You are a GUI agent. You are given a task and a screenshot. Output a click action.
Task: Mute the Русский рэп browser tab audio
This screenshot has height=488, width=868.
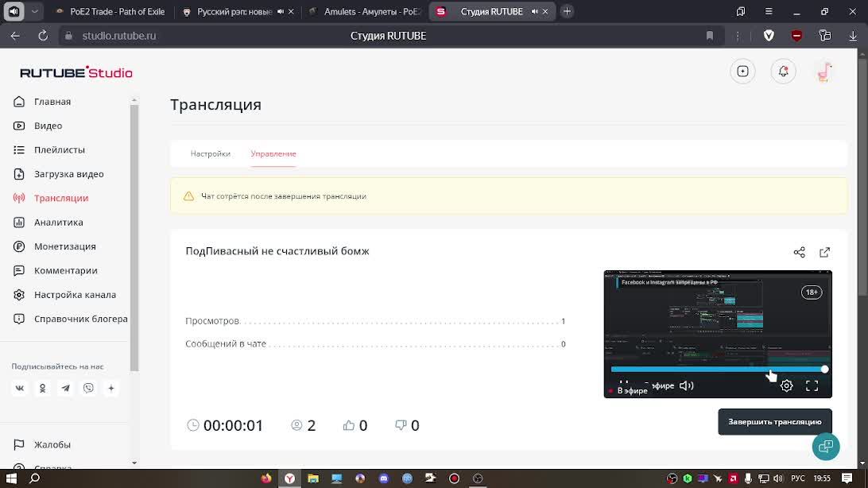click(x=281, y=12)
